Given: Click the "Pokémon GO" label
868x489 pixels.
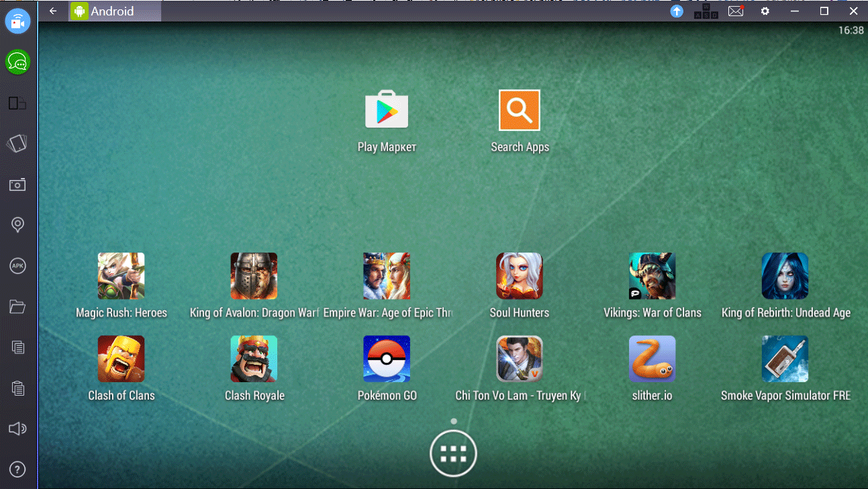Looking at the screenshot, I should (x=387, y=396).
